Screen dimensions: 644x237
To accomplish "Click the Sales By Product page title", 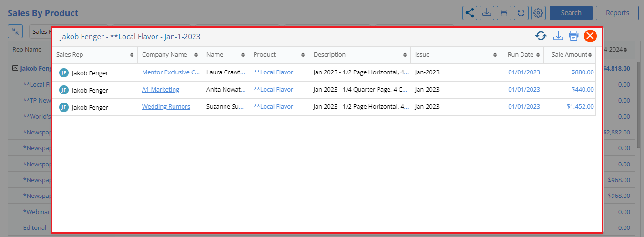I will (43, 13).
